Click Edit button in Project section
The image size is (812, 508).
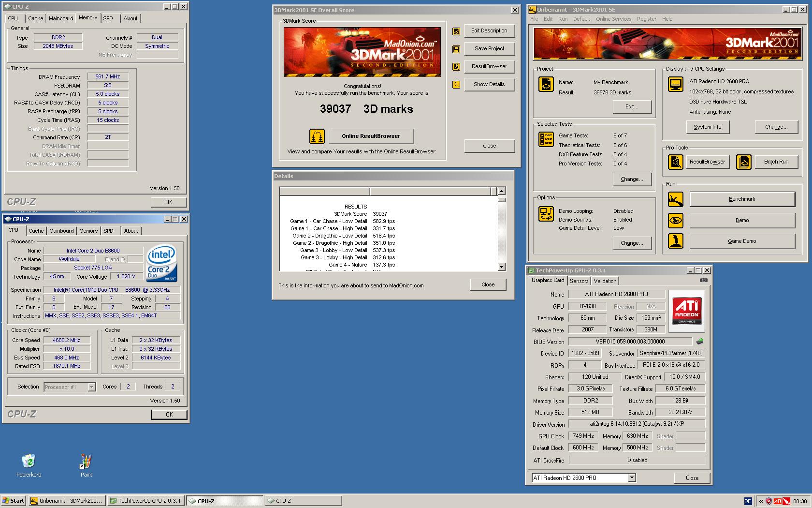tap(632, 107)
